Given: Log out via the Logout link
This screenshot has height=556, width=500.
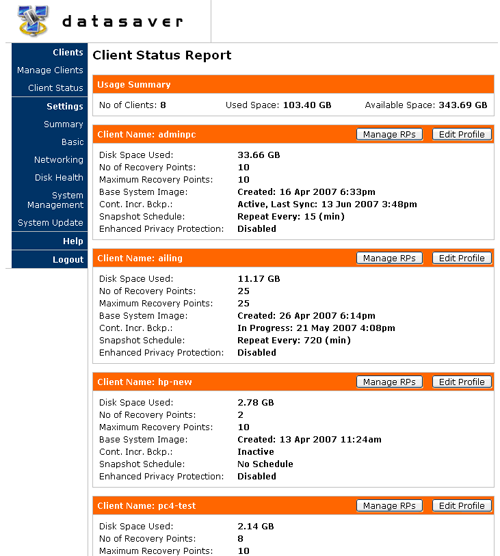Looking at the screenshot, I should [68, 260].
